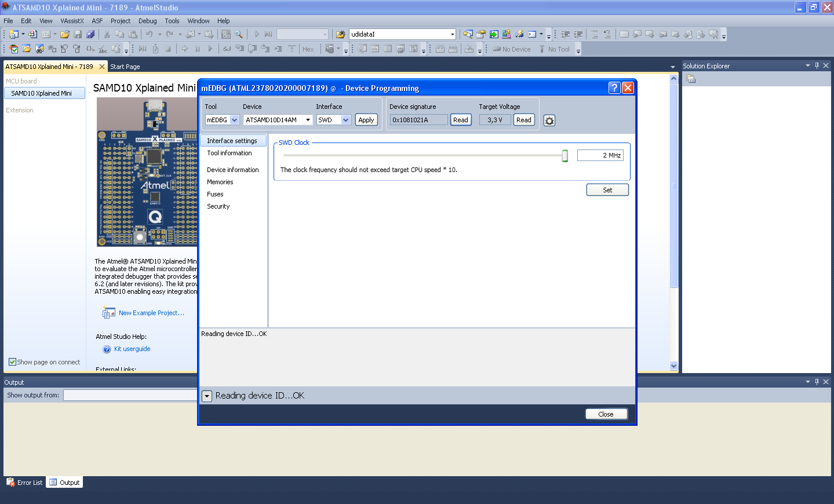
Task: Click the first icon in second toolbar row
Action: point(14,49)
